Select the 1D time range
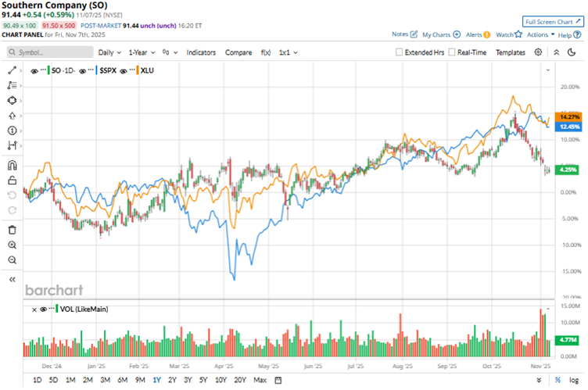The width and height of the screenshot is (588, 390). click(37, 381)
